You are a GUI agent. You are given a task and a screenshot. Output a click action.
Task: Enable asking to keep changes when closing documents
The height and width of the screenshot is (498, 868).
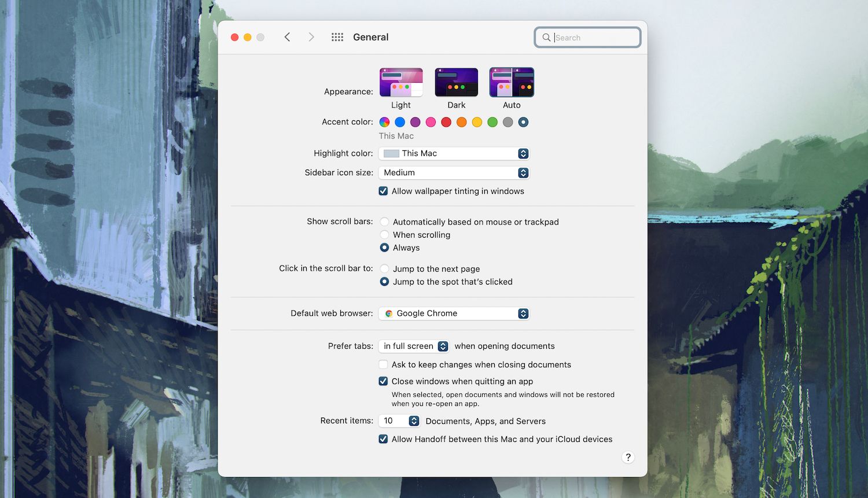point(383,364)
